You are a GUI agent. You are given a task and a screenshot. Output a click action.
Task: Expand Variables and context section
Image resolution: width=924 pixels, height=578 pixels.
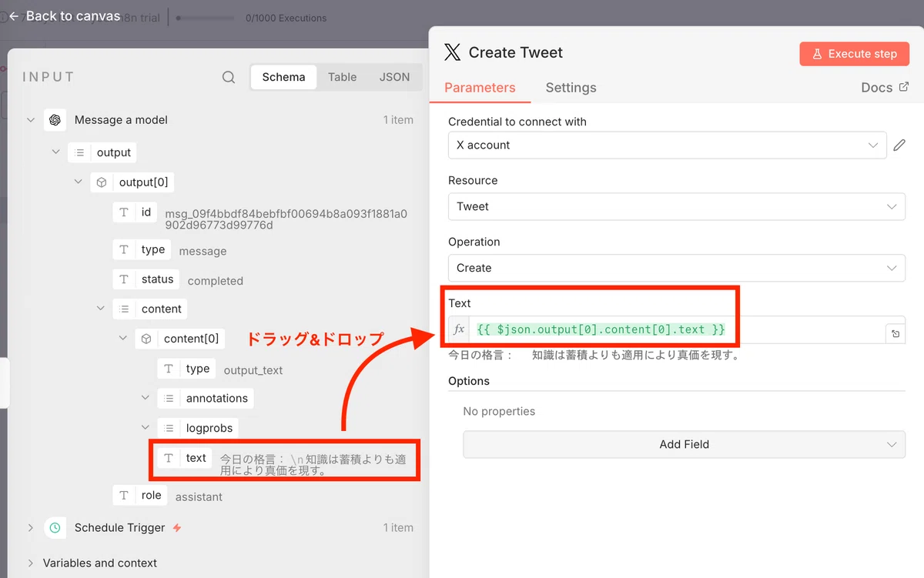coord(31,563)
